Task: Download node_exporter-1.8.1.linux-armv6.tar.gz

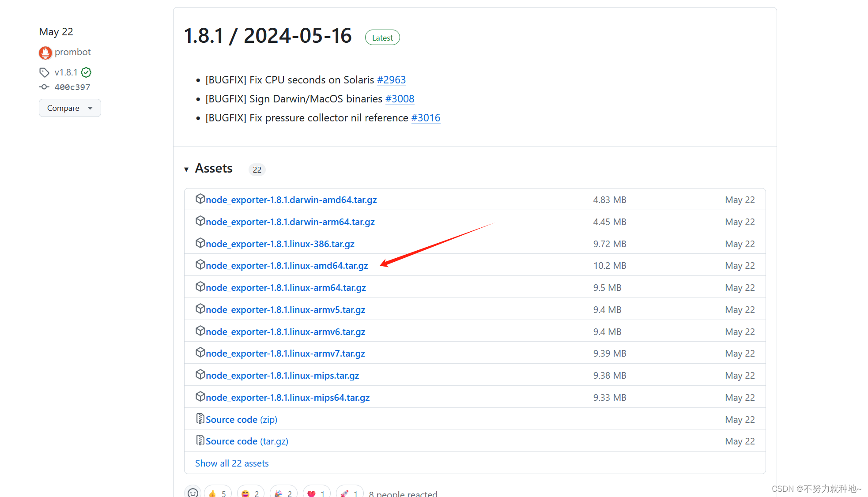Action: (286, 332)
